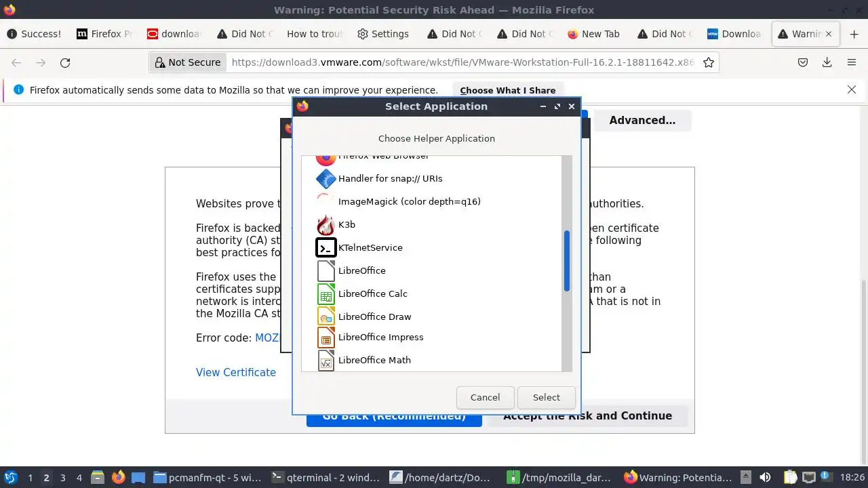This screenshot has height=488, width=868.
Task: Choose the K3b flame icon
Action: tap(326, 224)
